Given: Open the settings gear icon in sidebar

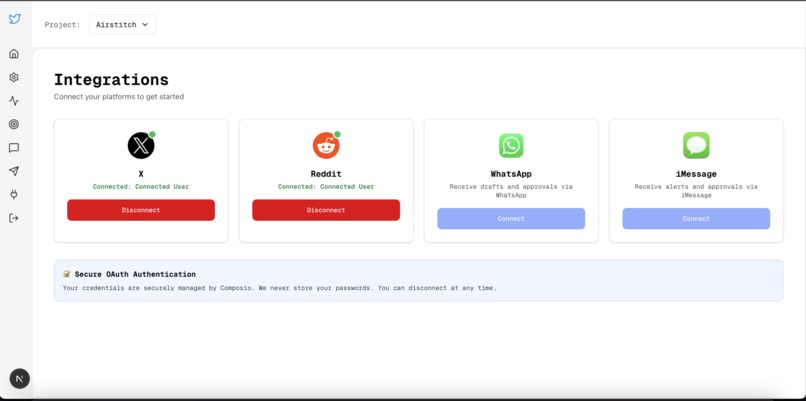Looking at the screenshot, I should point(14,77).
